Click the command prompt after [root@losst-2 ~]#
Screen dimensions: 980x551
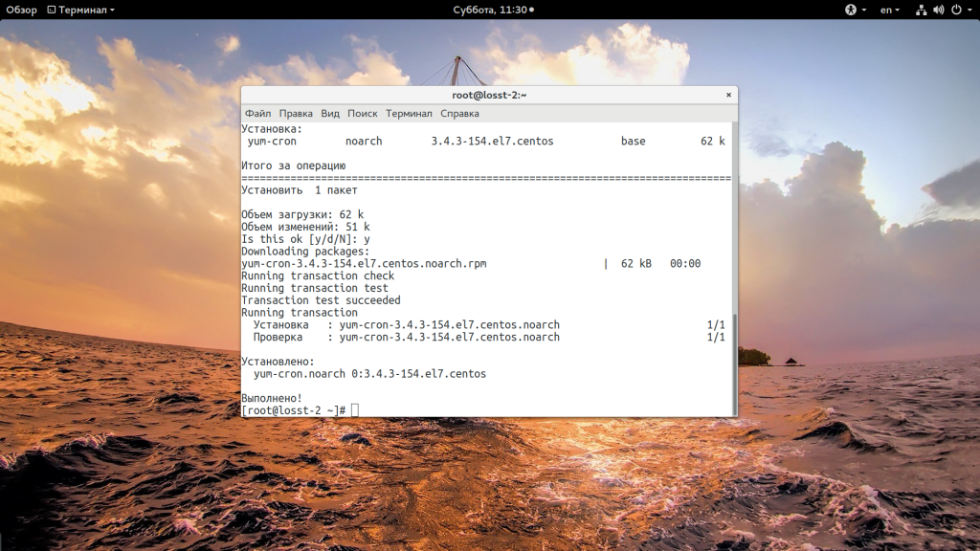[x=355, y=410]
